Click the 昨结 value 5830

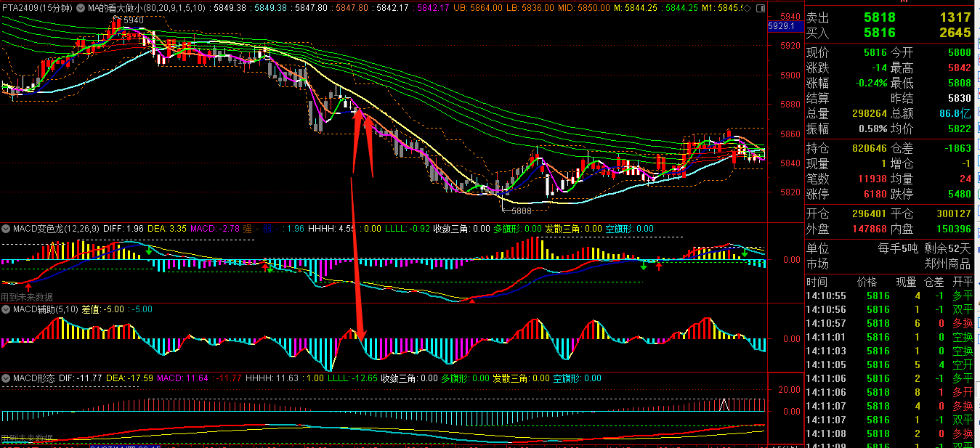click(959, 98)
